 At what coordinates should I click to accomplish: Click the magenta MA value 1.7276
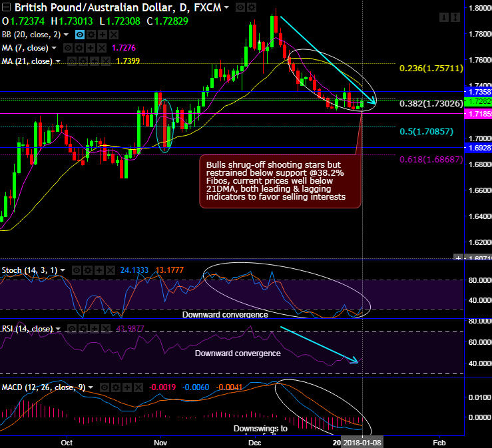pyautogui.click(x=124, y=48)
